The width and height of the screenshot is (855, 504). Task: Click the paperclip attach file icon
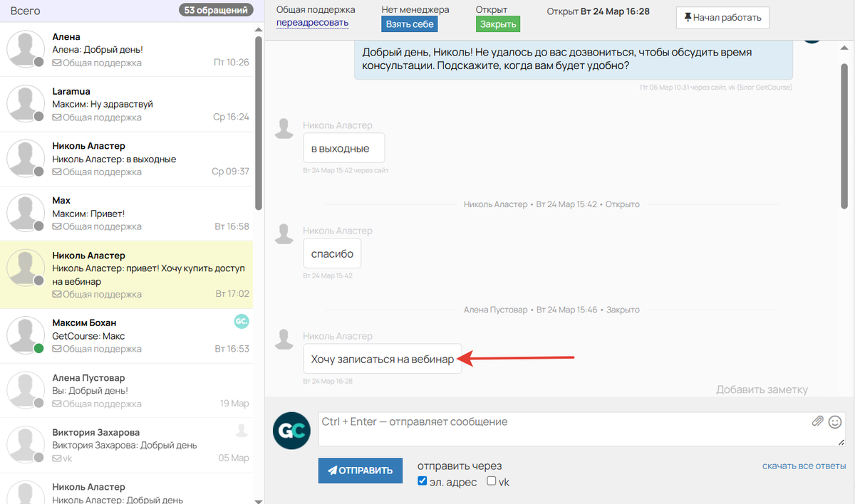[x=818, y=421]
